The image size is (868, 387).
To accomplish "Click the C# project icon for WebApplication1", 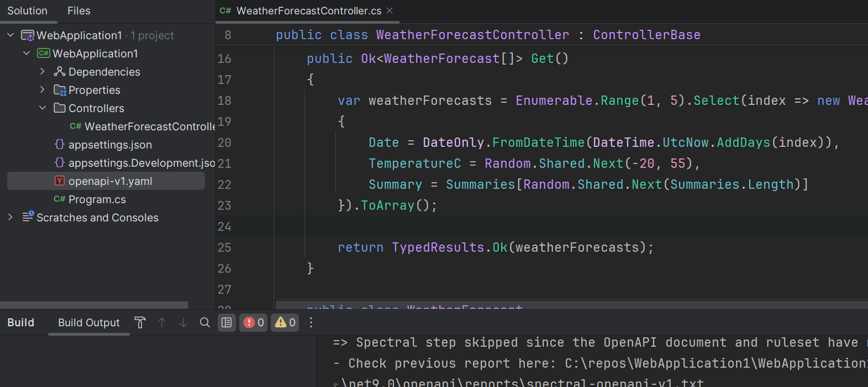I will point(44,54).
